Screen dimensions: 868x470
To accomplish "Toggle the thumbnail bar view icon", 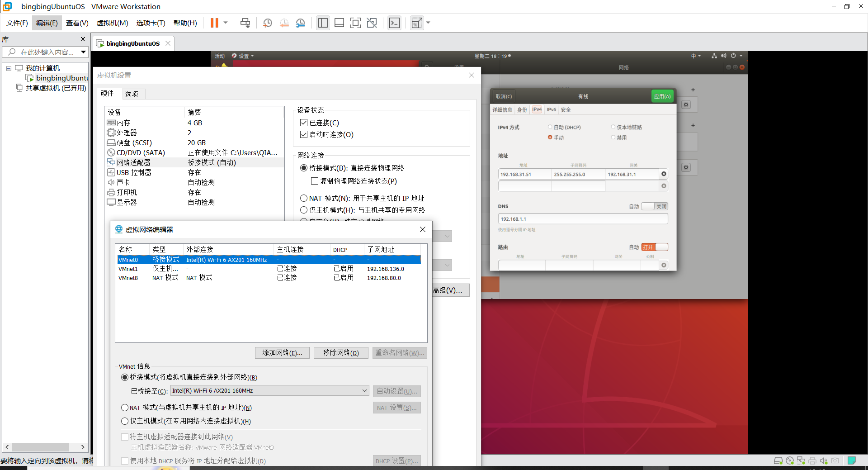I will point(339,23).
